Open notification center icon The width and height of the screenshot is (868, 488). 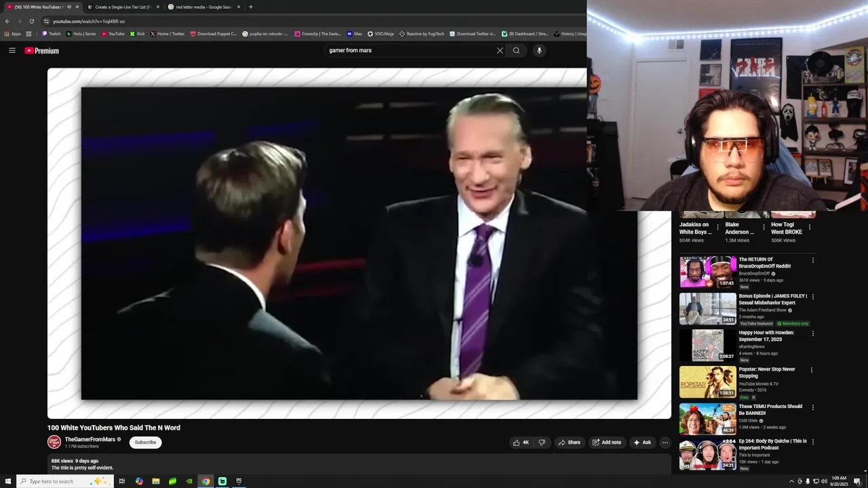pos(857,481)
